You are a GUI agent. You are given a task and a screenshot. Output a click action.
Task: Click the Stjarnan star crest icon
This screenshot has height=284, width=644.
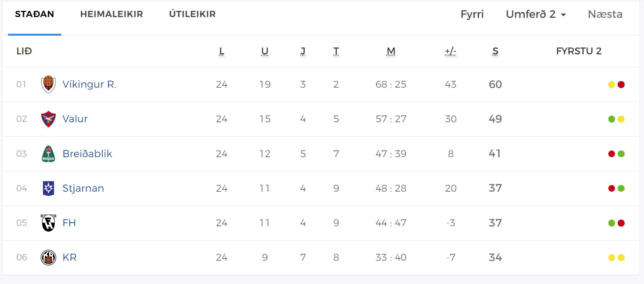[x=48, y=188]
